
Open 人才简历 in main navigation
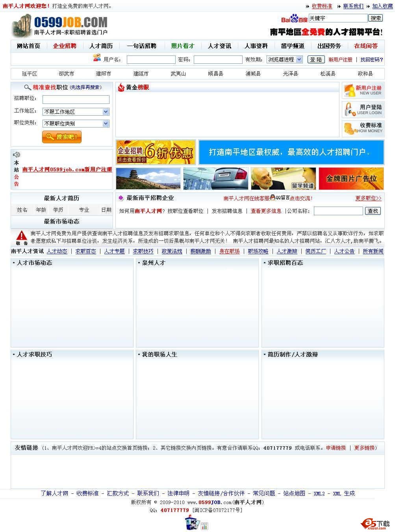click(101, 46)
